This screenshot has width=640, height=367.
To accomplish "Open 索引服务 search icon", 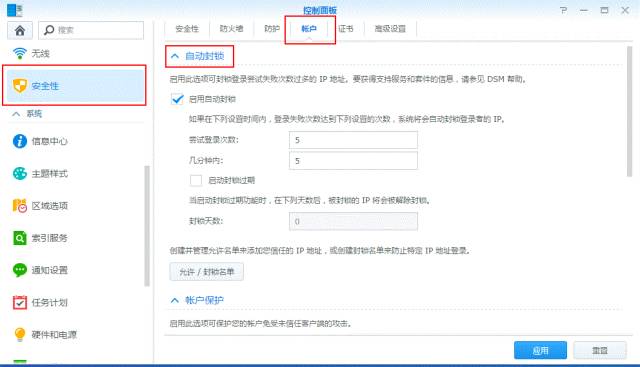I will coord(20,238).
